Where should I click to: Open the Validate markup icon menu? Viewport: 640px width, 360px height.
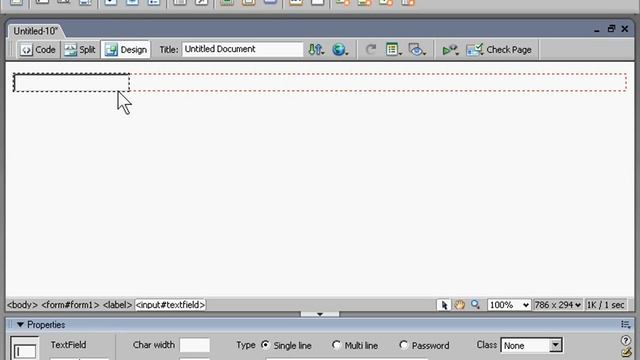click(451, 50)
